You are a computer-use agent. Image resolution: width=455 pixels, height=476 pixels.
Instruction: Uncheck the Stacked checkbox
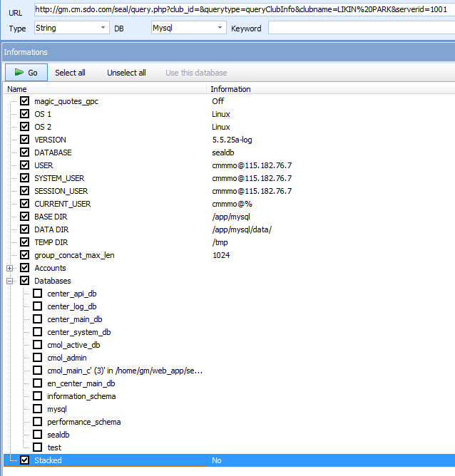tap(24, 460)
